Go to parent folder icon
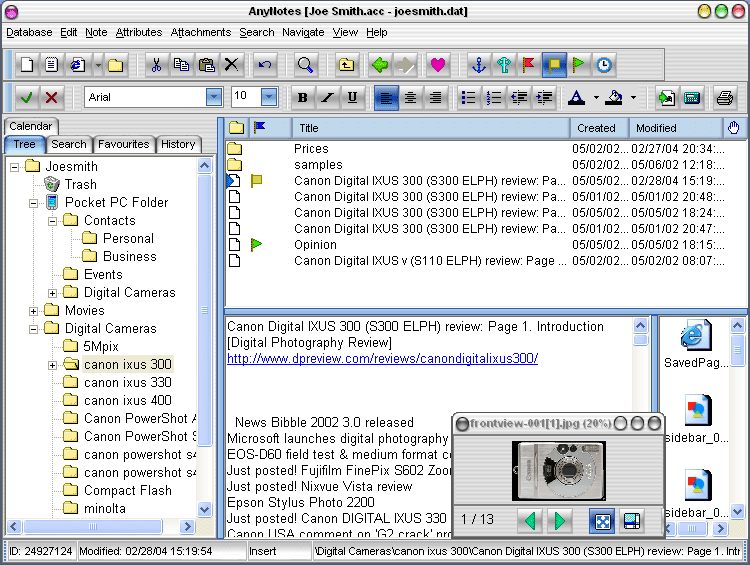 point(346,65)
